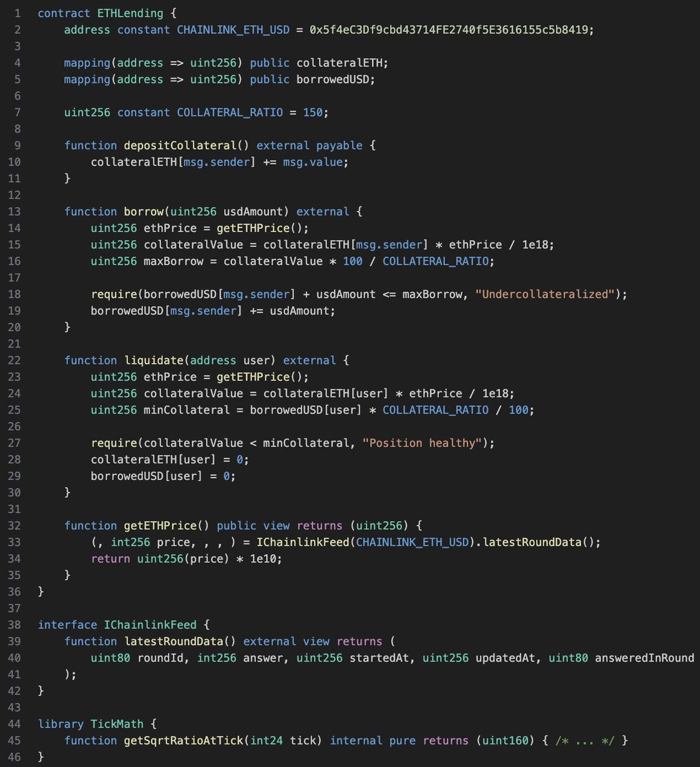
Task: Click line number 38 in the gutter
Action: [14, 625]
